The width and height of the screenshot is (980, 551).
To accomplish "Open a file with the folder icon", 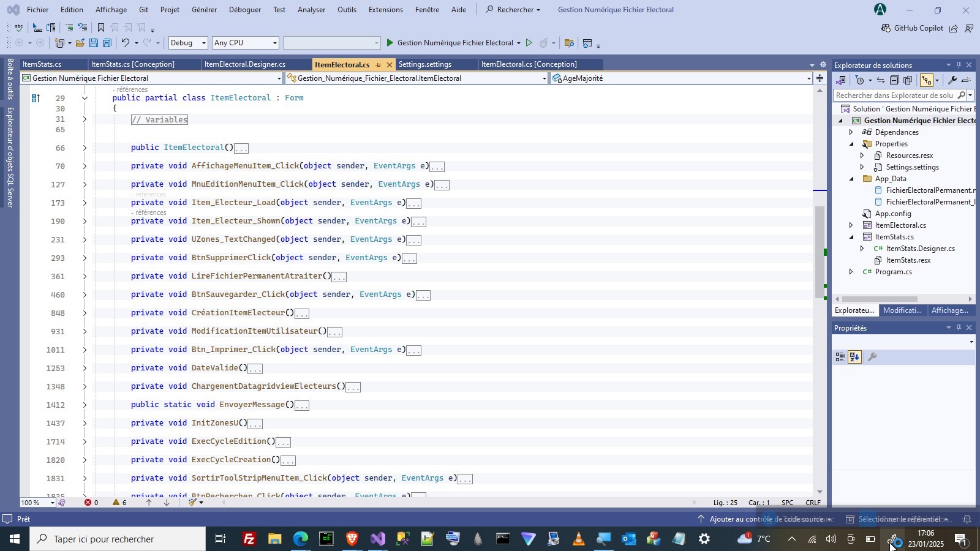I will (80, 43).
